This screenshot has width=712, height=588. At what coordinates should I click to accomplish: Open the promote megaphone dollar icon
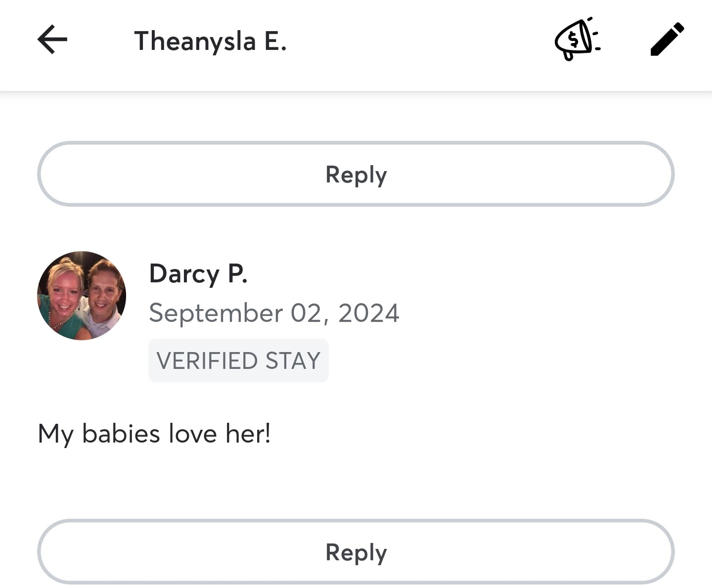click(577, 40)
